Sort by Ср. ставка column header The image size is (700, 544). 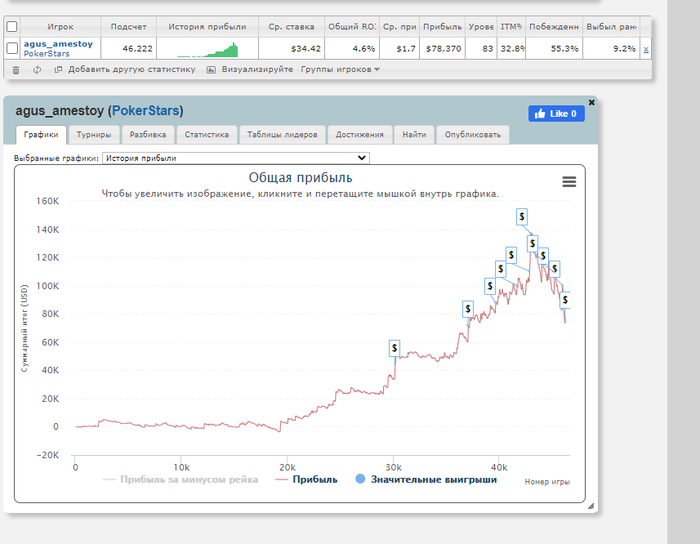291,27
